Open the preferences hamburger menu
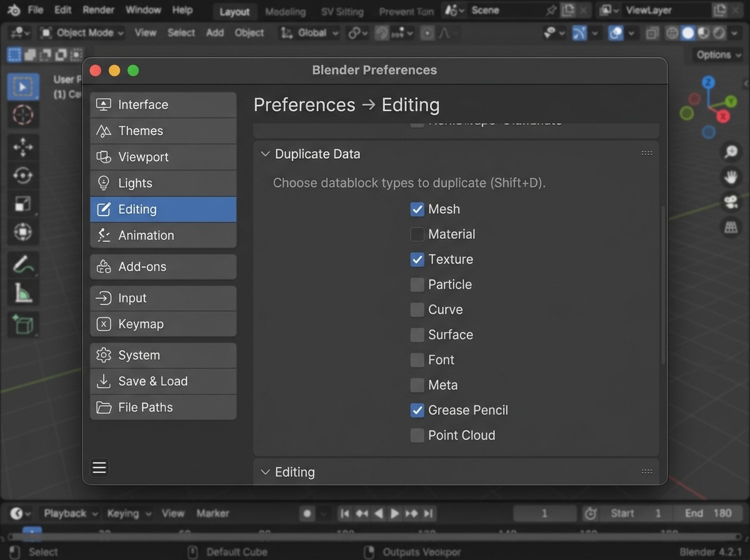This screenshot has width=750, height=560. 99,467
